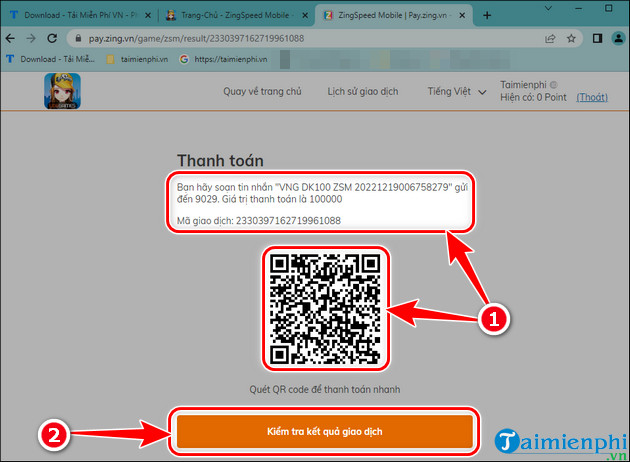Click the padlock site info icon
The image size is (630, 462).
79,39
